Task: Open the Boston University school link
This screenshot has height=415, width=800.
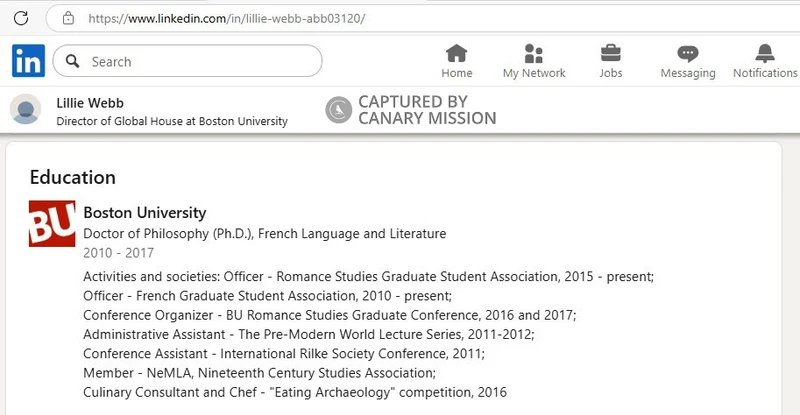Action: pos(145,212)
